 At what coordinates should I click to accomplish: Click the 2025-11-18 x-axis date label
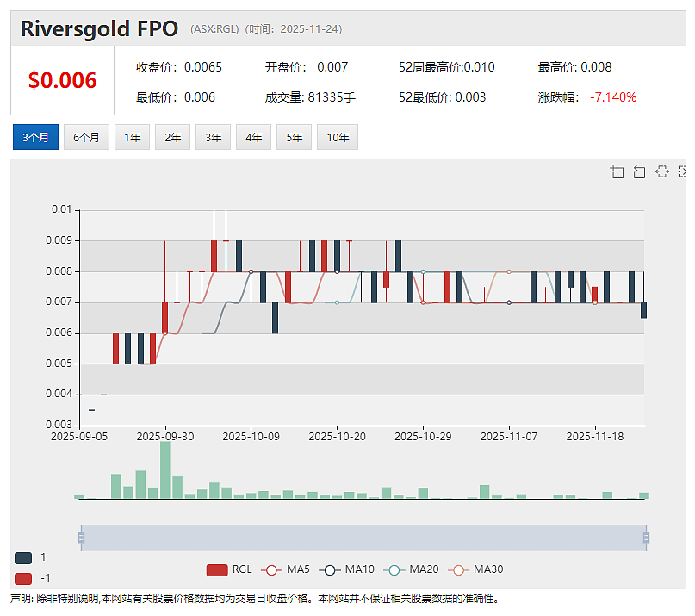click(x=595, y=437)
